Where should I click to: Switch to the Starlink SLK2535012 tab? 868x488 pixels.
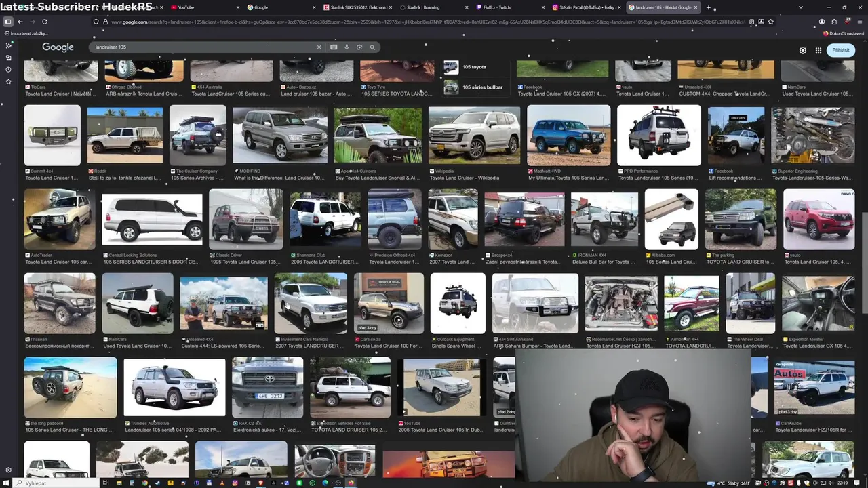coord(356,7)
